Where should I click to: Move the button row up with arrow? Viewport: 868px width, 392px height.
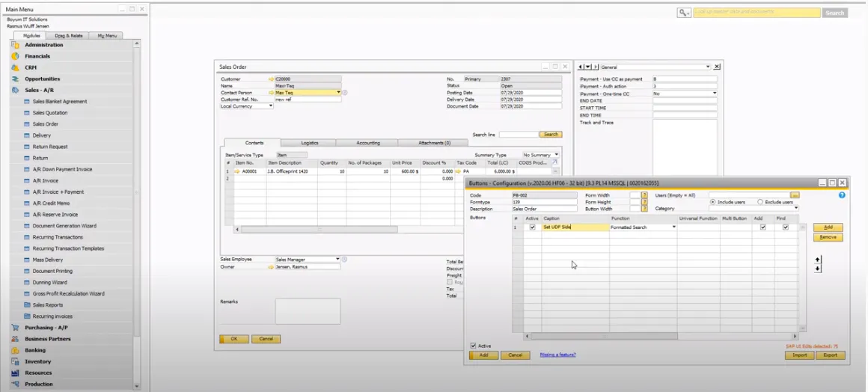(x=818, y=259)
